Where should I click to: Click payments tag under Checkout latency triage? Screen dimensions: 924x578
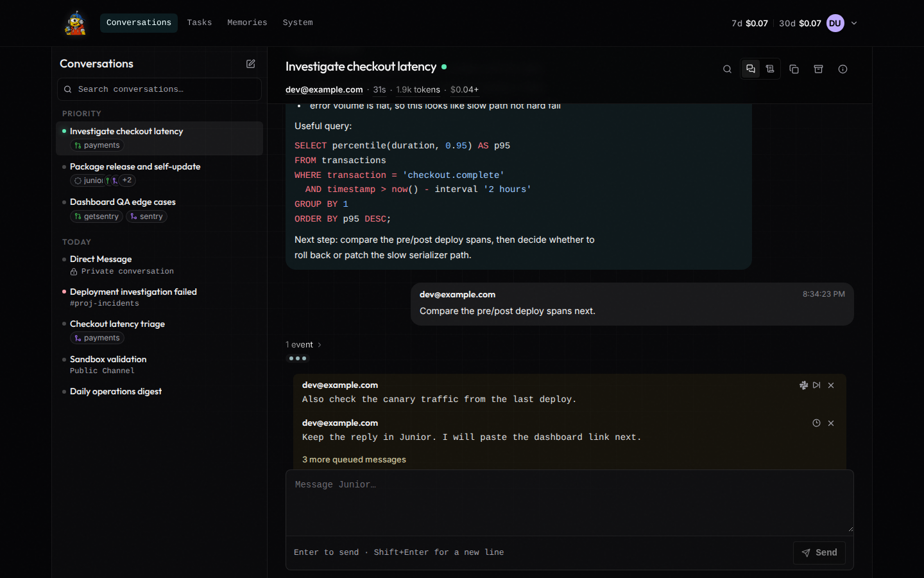point(97,338)
